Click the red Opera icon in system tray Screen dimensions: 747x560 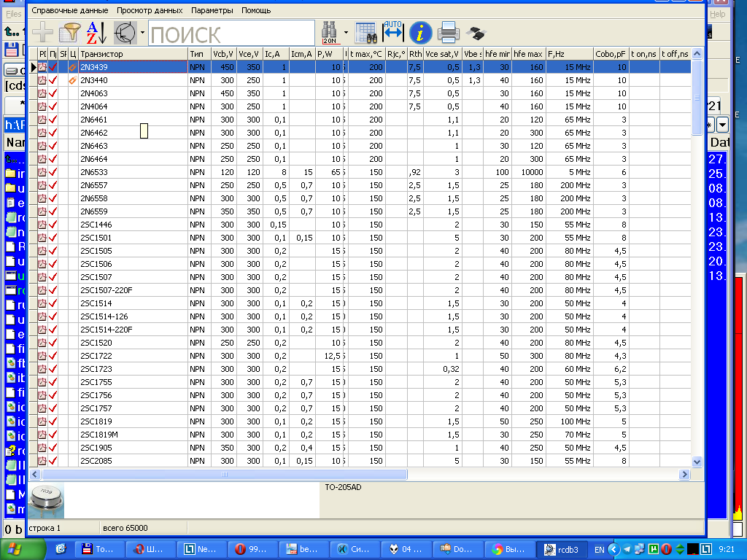666,550
